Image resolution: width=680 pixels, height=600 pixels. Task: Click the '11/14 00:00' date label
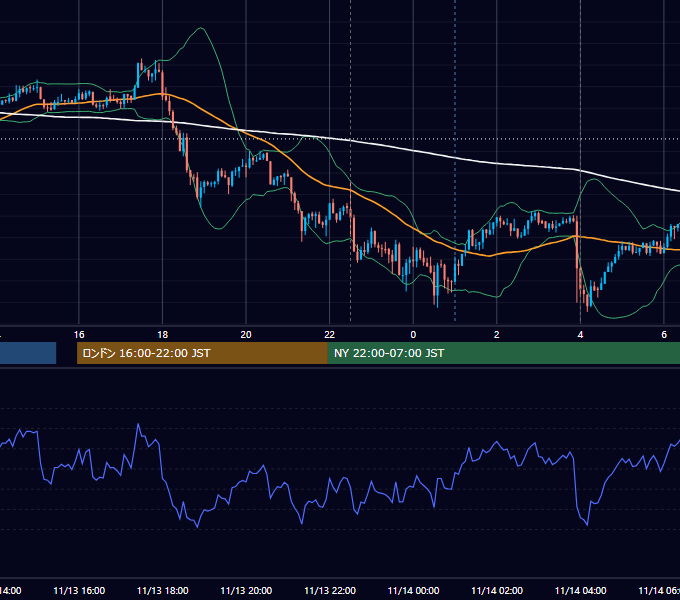point(413,591)
